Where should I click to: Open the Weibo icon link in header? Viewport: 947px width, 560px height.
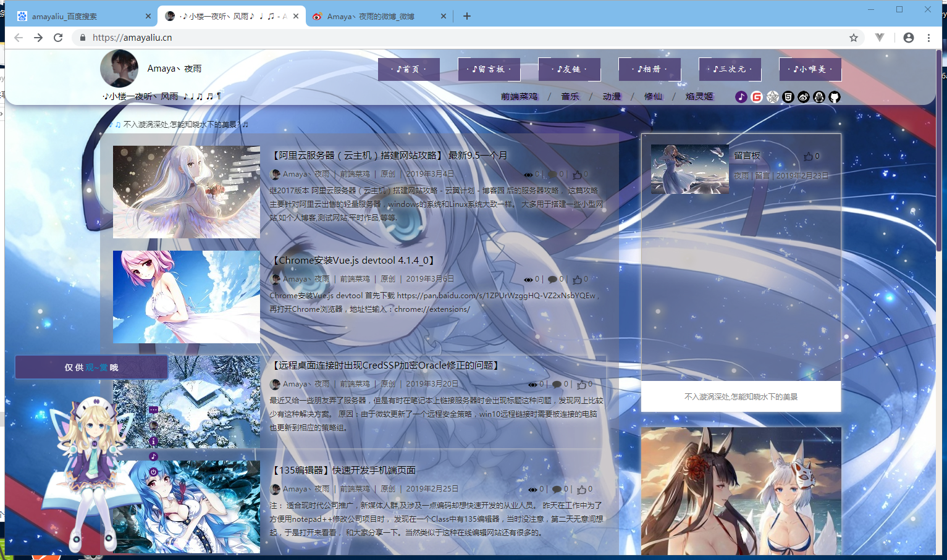(803, 97)
